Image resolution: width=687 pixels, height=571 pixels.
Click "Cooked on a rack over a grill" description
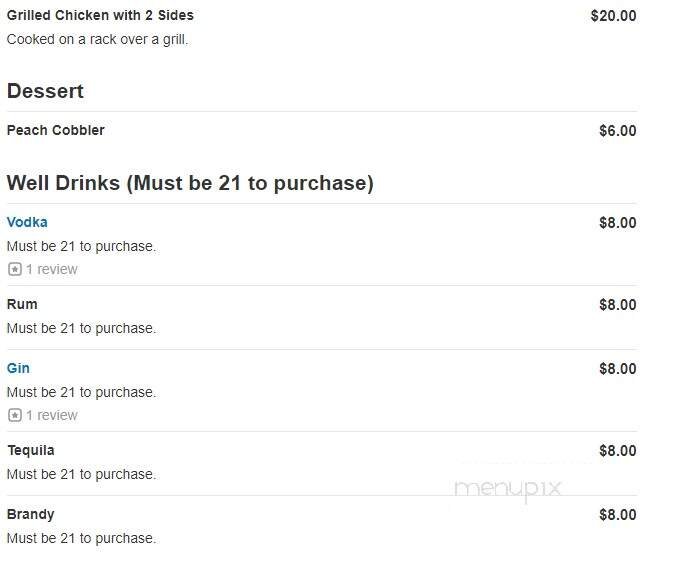click(x=97, y=40)
